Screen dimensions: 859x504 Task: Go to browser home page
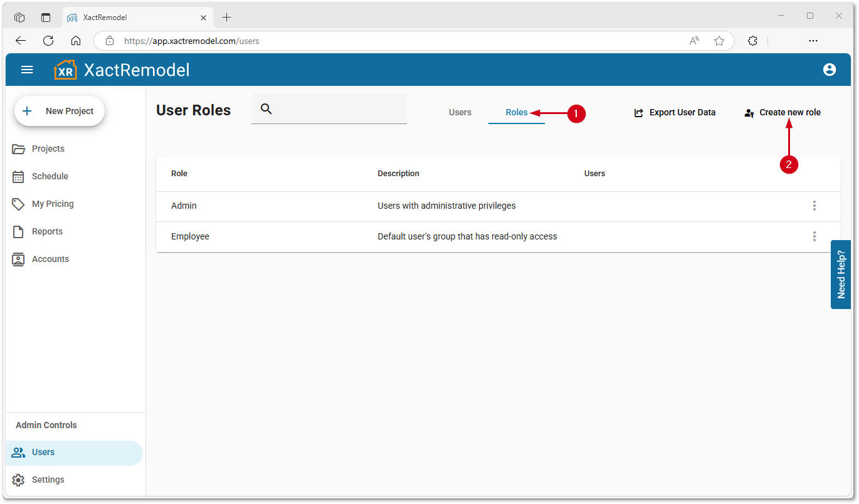(x=76, y=41)
